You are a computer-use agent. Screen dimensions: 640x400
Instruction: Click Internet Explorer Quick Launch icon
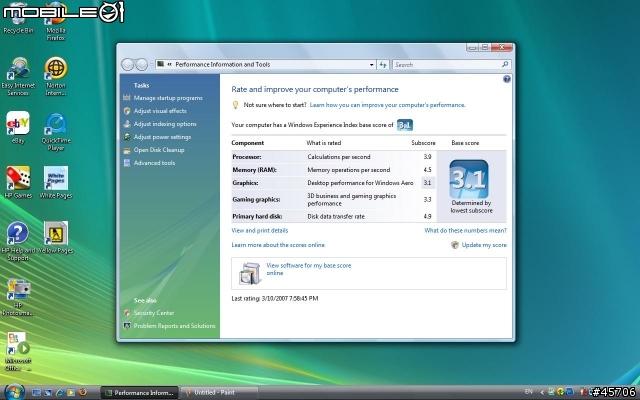[60, 393]
